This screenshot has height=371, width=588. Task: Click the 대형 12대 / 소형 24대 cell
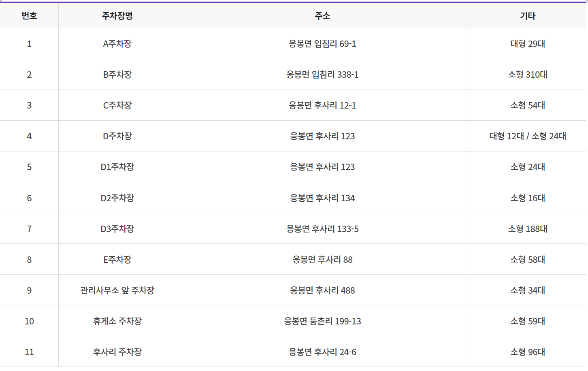[x=528, y=136]
